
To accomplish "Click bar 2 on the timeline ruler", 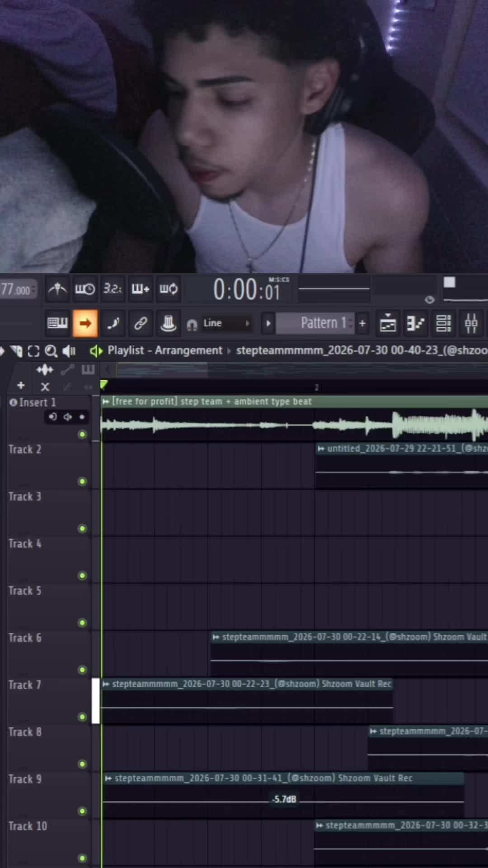I will tap(317, 387).
